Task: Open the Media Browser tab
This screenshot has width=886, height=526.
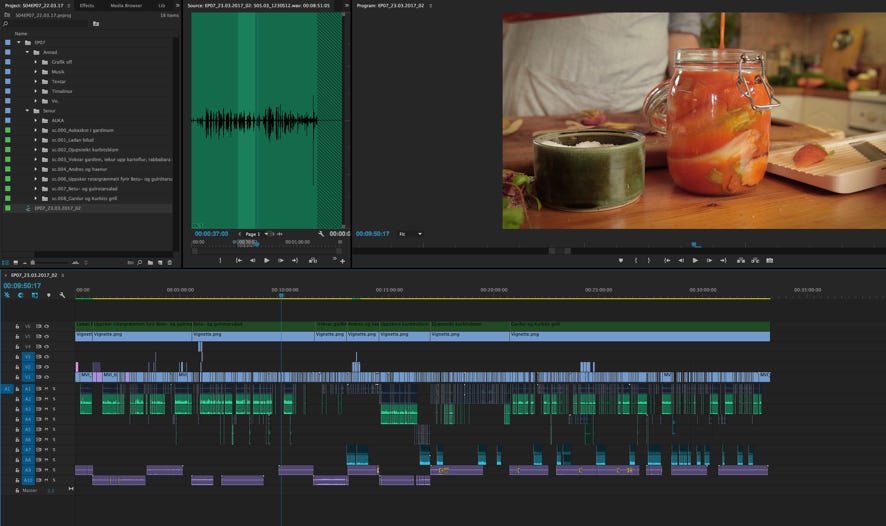Action: point(126,5)
